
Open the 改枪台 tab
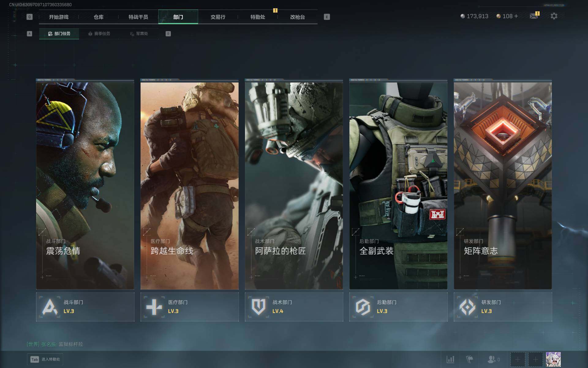pyautogui.click(x=297, y=17)
